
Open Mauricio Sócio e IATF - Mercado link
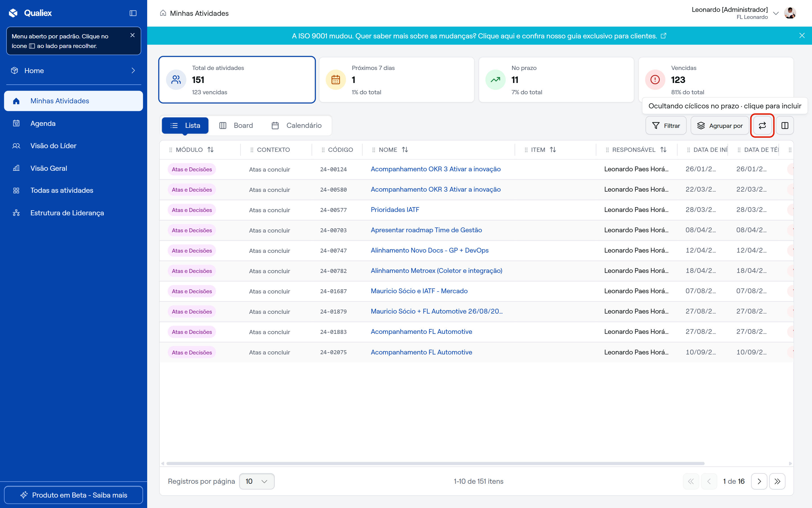(x=419, y=291)
